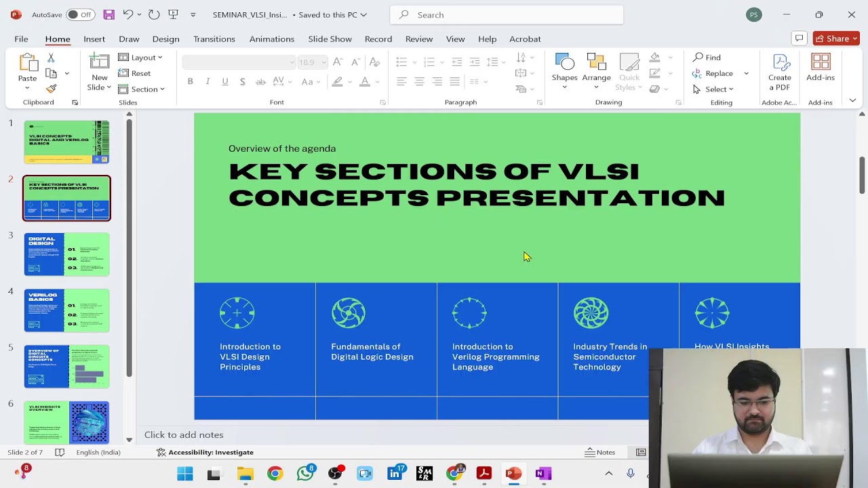
Task: Open the font size dropdown
Action: pyautogui.click(x=324, y=62)
